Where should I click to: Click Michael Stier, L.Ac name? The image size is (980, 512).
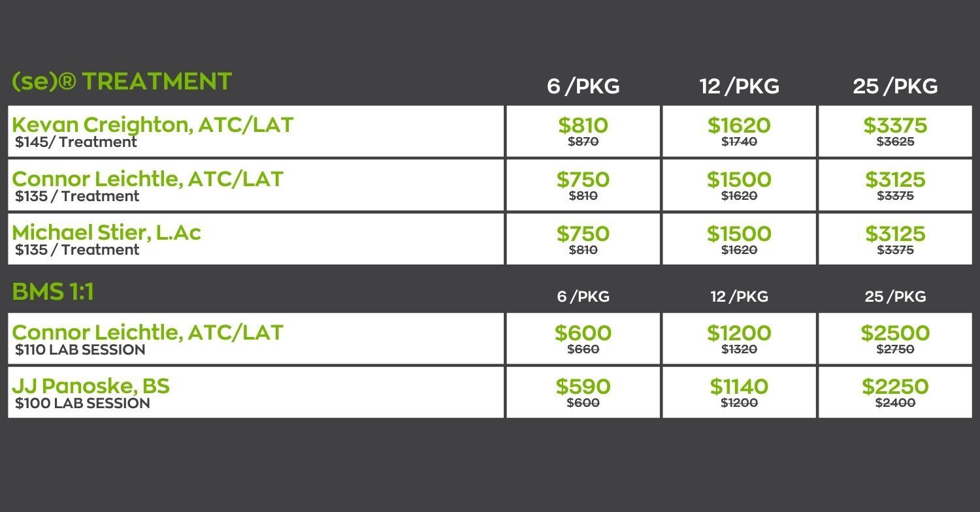tap(106, 232)
